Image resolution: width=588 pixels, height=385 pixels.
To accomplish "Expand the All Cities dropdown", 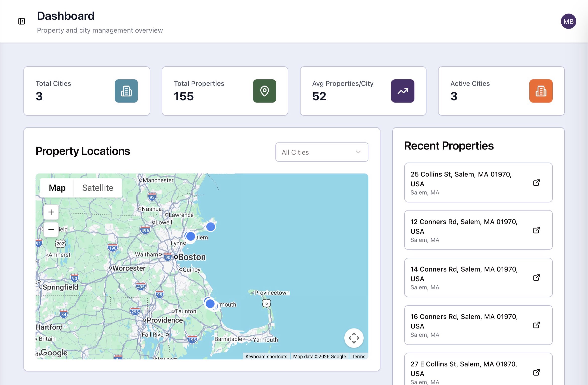I will pos(322,152).
